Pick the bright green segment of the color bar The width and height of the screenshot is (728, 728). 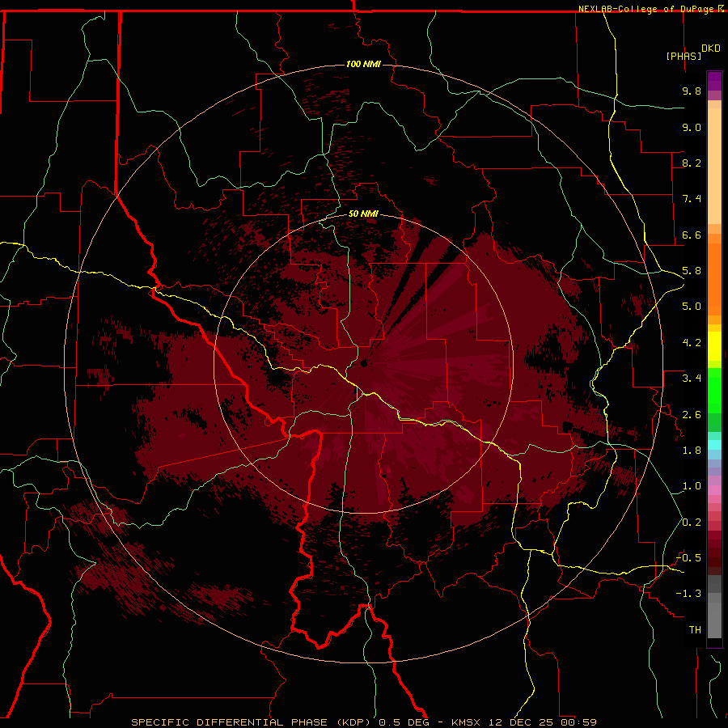point(714,390)
